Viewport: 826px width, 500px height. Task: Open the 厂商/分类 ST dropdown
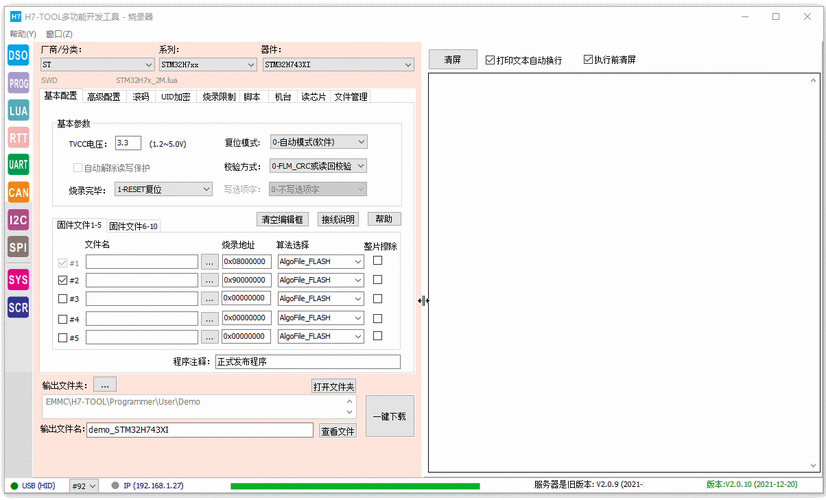(97, 65)
